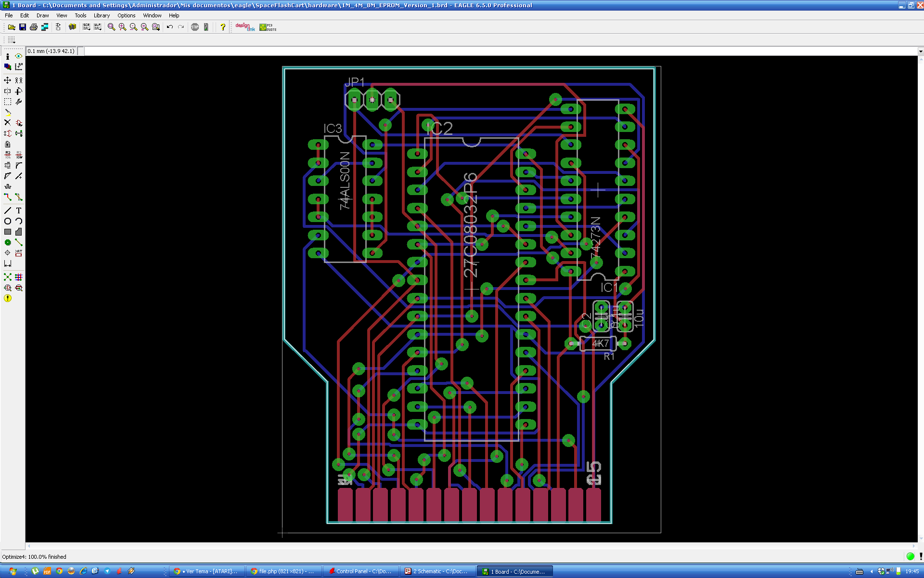Click the Ratsnest tool icon
This screenshot has width=924, height=578.
pyautogui.click(x=8, y=277)
